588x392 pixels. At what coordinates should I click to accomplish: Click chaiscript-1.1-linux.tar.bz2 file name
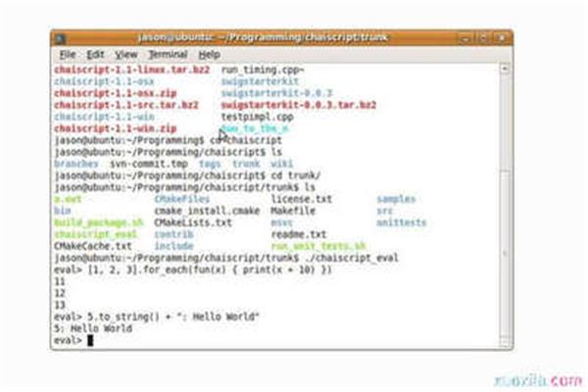(131, 70)
